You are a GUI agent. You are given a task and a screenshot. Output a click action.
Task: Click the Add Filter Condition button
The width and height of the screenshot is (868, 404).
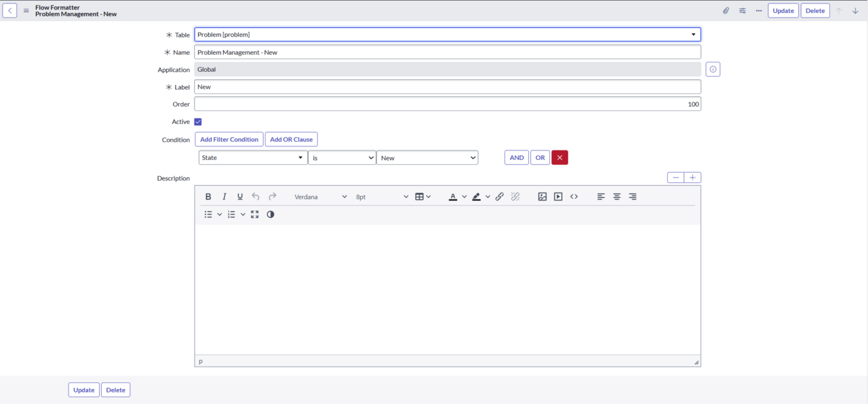click(229, 140)
